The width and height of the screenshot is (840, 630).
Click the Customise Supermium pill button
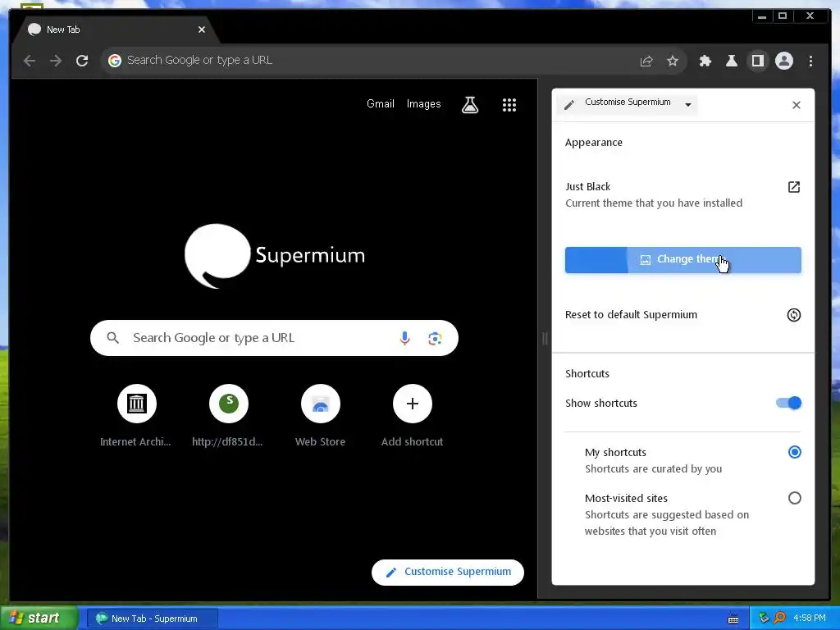click(x=448, y=572)
